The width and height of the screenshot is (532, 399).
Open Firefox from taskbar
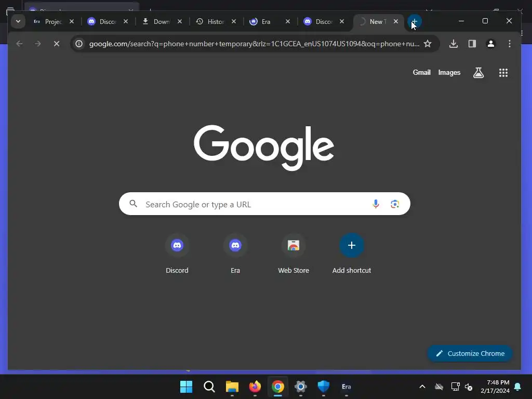[255, 387]
